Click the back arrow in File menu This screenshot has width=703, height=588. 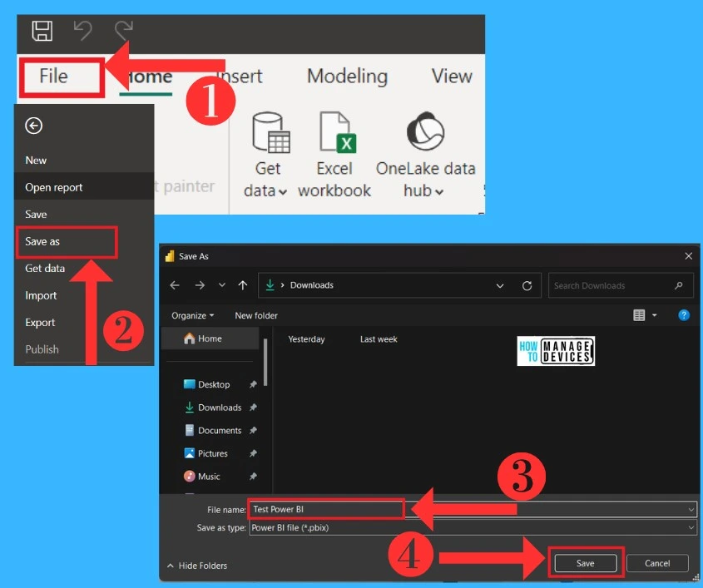(x=33, y=126)
